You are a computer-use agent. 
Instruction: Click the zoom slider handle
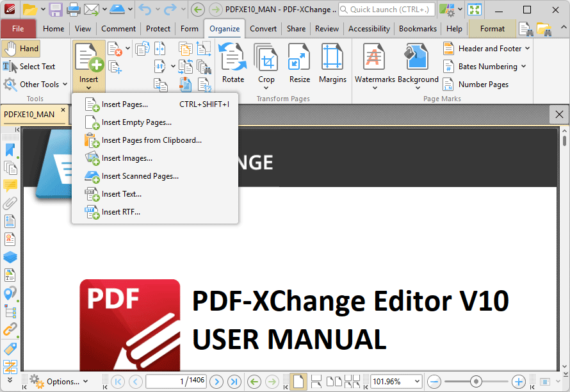pyautogui.click(x=475, y=382)
